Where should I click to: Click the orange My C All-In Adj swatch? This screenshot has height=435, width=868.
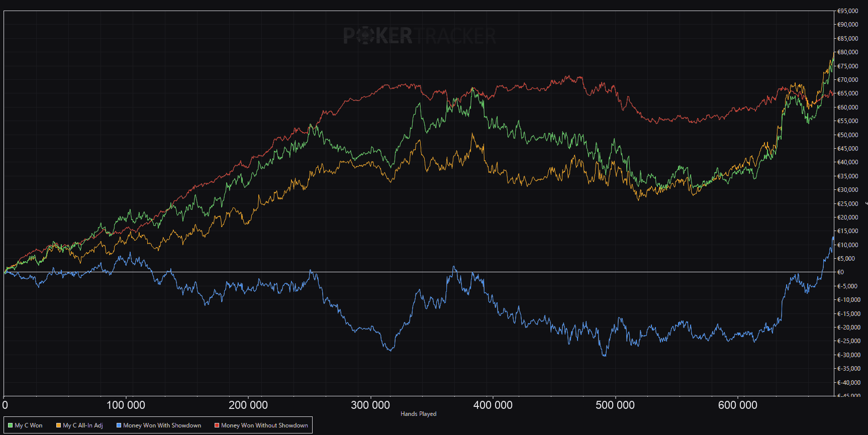tap(58, 425)
